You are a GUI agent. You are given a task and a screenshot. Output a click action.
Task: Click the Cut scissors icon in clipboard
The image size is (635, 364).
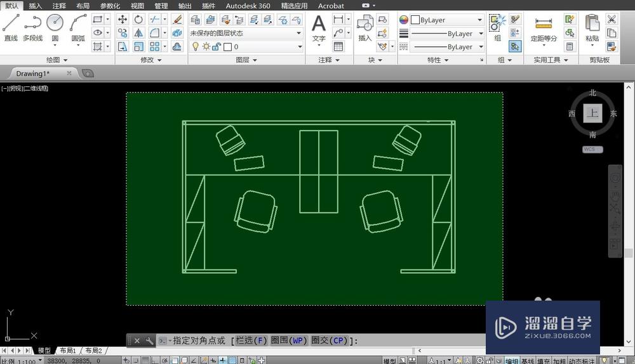tap(612, 19)
